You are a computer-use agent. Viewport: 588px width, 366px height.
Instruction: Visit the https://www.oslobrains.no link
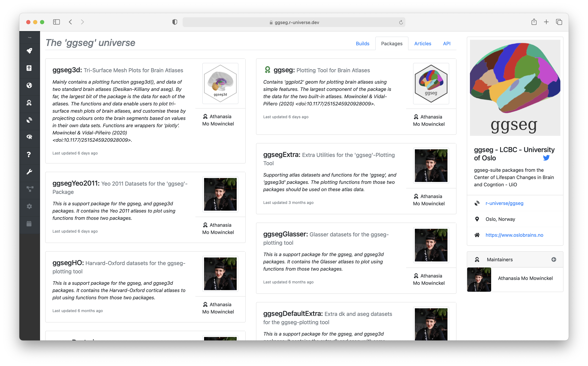click(514, 235)
